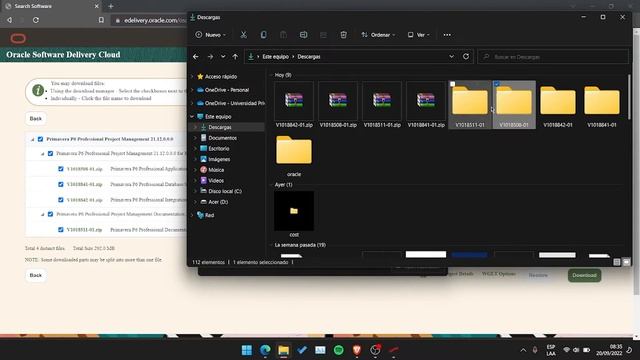Screen dimensions: 640x360
Task: Uncheck the V1018841-01.zip download checkbox
Action: [x=61, y=184]
